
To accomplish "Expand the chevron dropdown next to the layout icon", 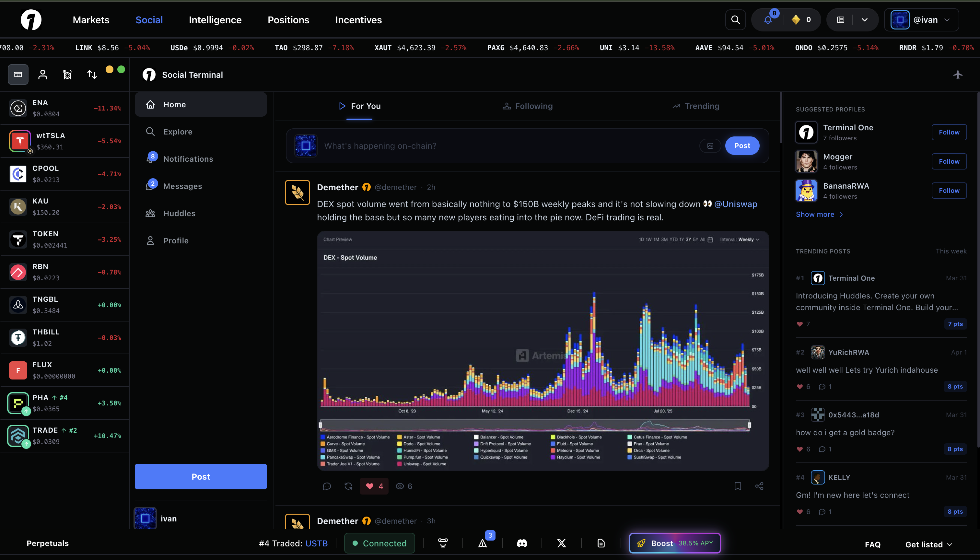I will pos(865,20).
